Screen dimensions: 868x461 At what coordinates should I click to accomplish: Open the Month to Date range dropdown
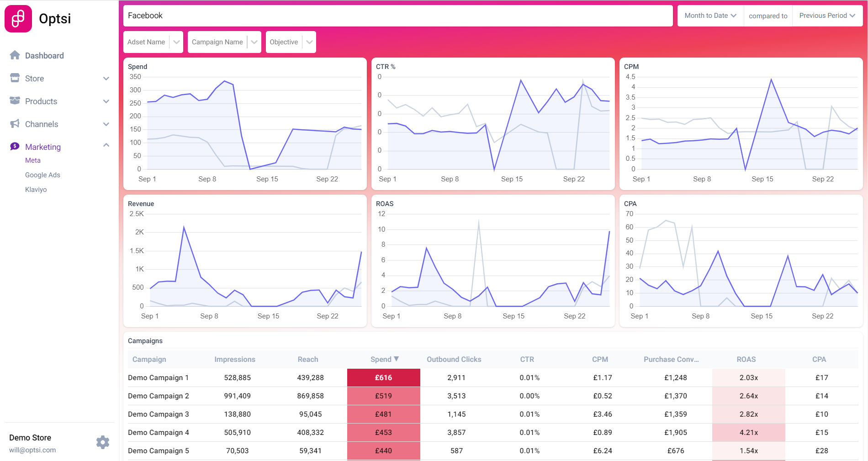click(710, 16)
